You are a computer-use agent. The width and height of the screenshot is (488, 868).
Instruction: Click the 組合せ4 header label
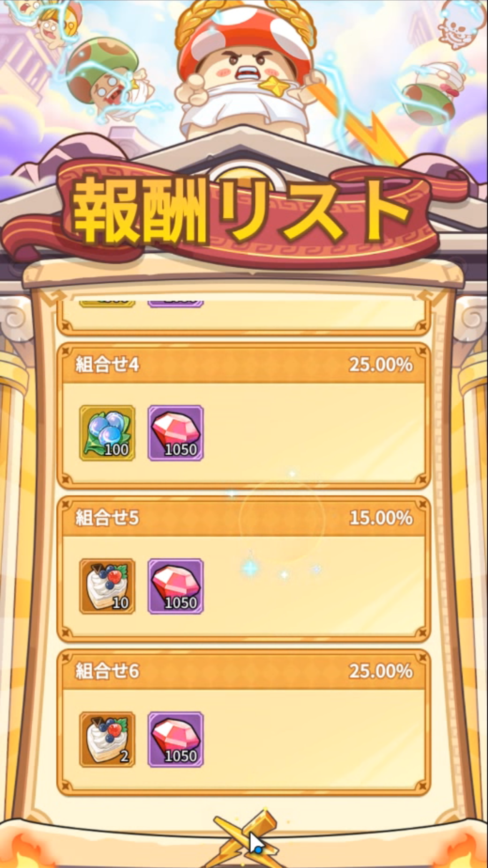point(107,365)
